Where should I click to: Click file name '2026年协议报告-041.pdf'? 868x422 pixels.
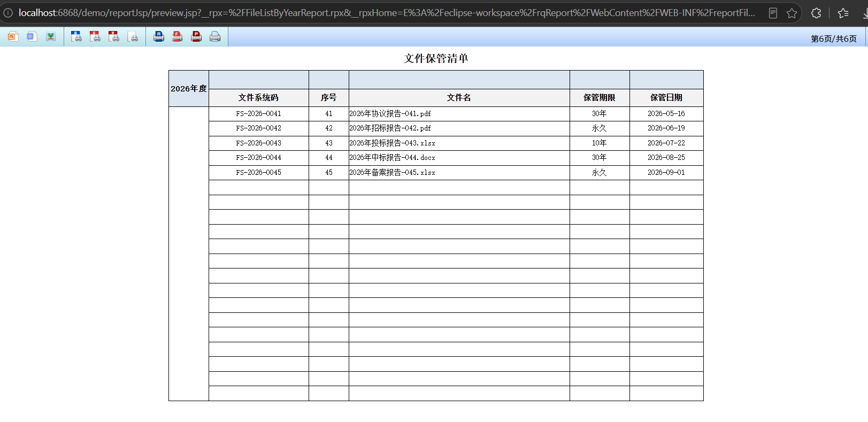coord(390,114)
